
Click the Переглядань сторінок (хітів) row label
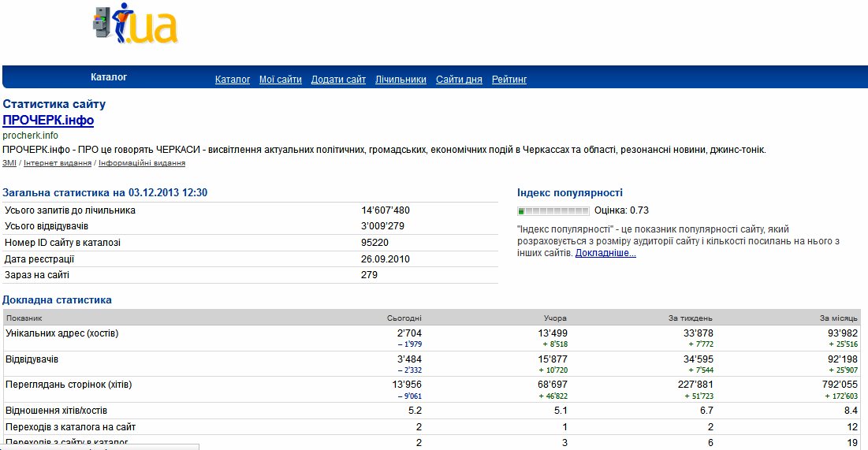pyautogui.click(x=69, y=385)
